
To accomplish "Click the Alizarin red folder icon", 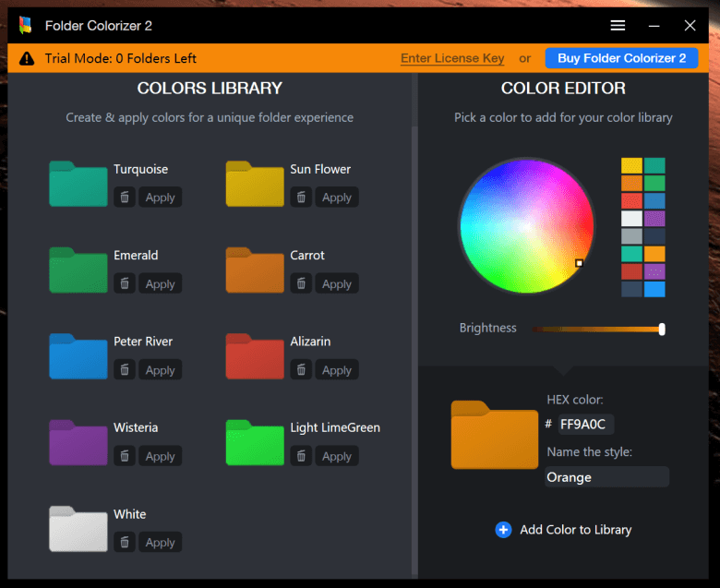I will (x=255, y=356).
